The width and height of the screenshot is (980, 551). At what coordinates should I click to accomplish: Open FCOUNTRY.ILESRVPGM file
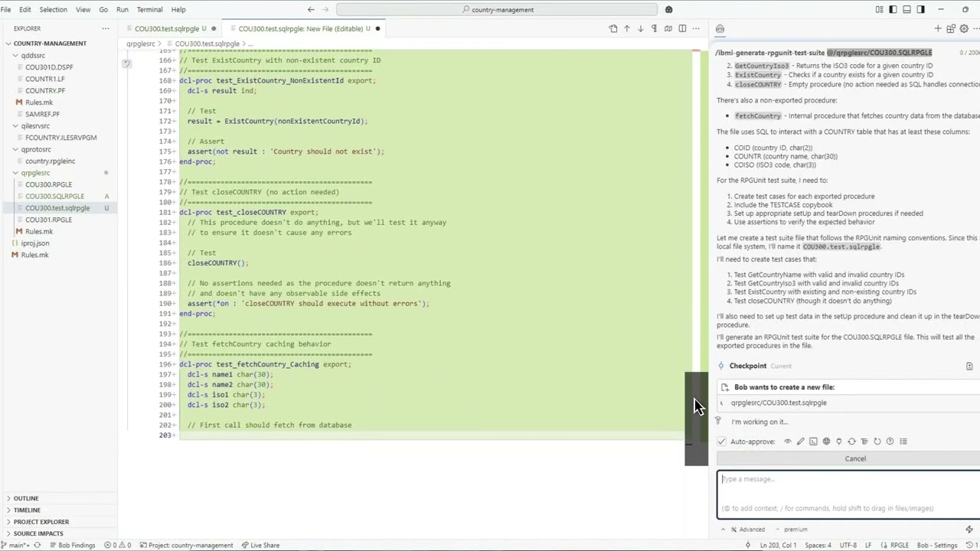[x=60, y=138]
